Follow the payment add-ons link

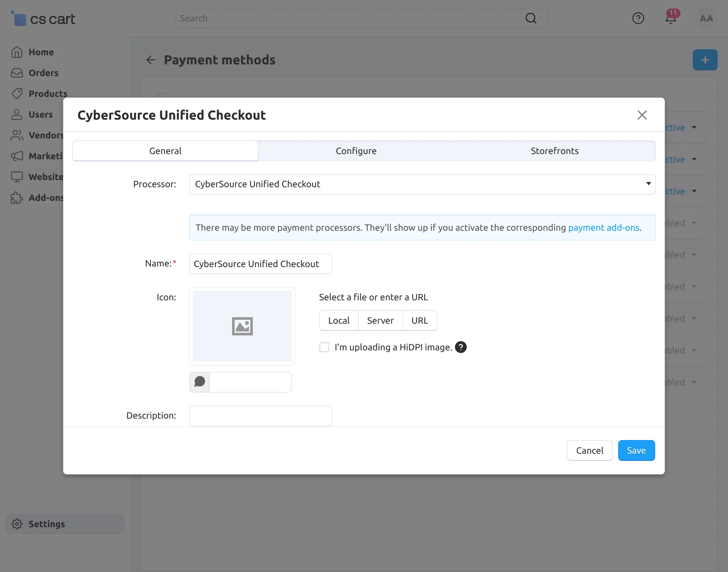pos(604,228)
